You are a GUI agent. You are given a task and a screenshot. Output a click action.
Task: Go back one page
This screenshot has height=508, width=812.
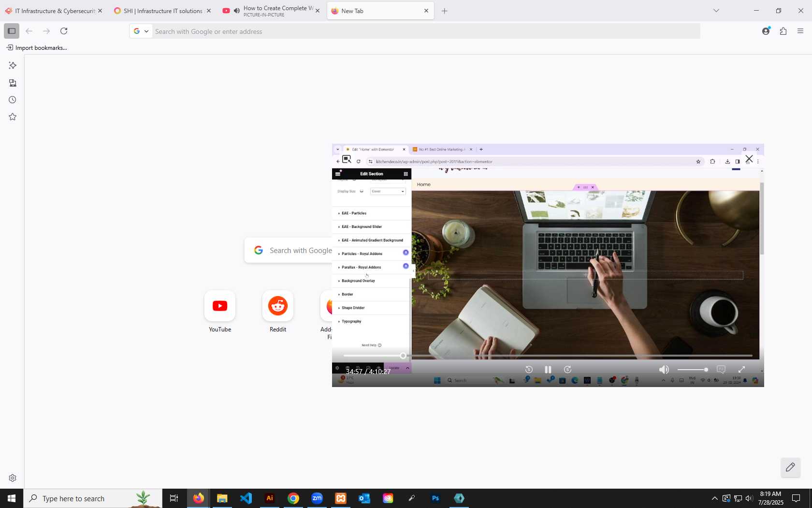(x=29, y=31)
